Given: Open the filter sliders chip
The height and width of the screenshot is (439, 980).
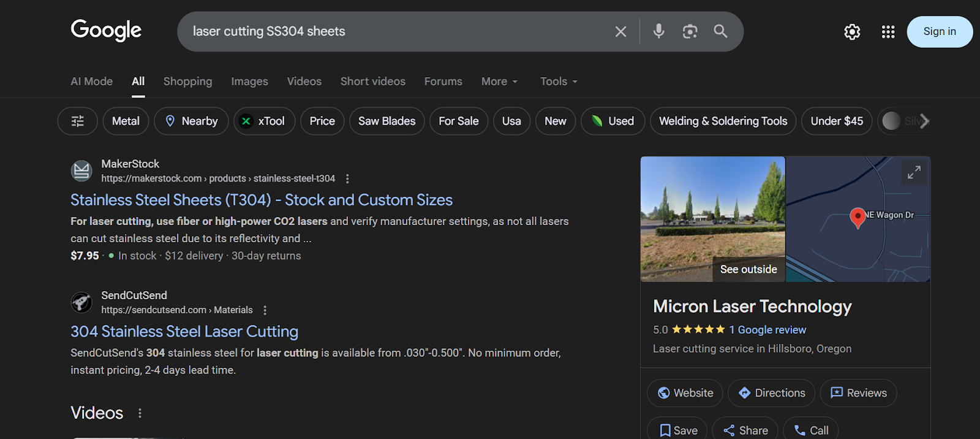Looking at the screenshot, I should point(78,121).
